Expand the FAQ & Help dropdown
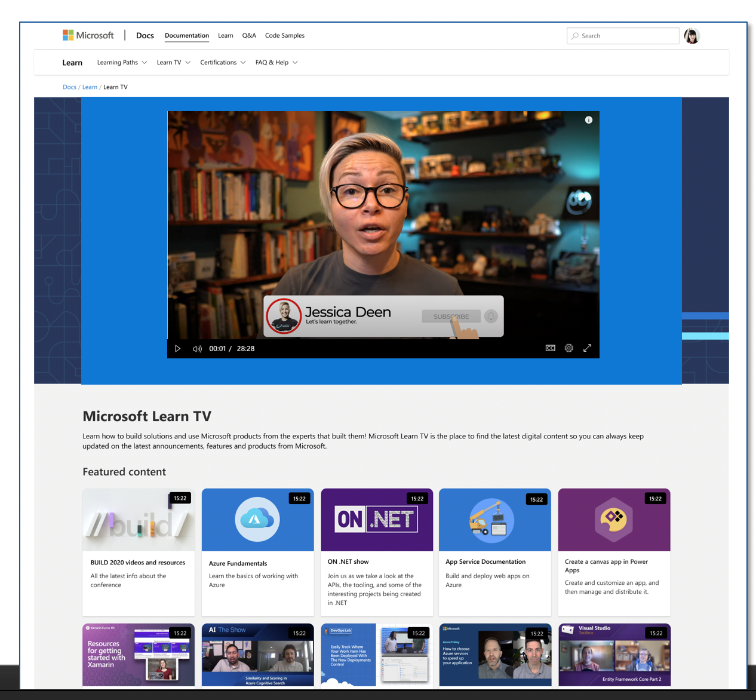This screenshot has height=700, width=756. click(276, 62)
